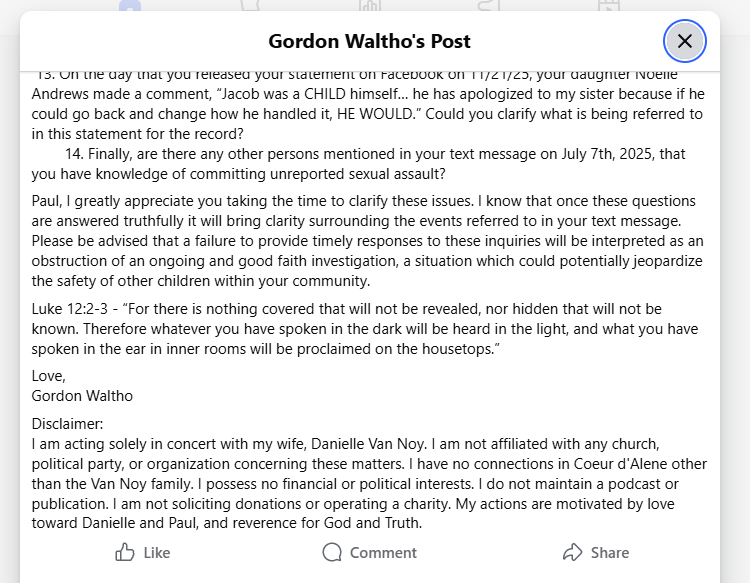Click the speech bubble Comment icon
750x583 pixels.
tap(332, 552)
